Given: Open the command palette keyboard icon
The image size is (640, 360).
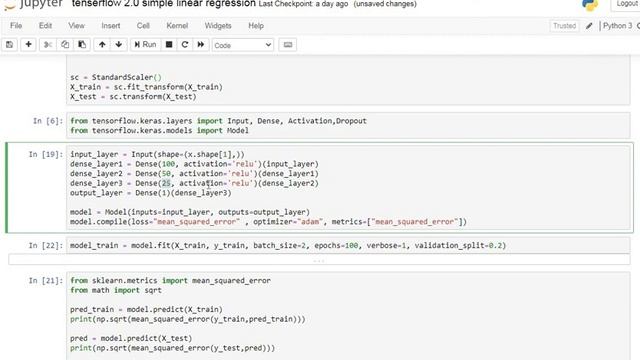Looking at the screenshot, I should tap(288, 44).
